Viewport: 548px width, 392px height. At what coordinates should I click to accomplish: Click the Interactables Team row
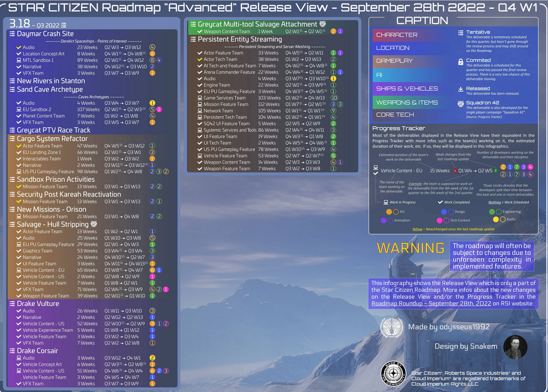click(86, 159)
